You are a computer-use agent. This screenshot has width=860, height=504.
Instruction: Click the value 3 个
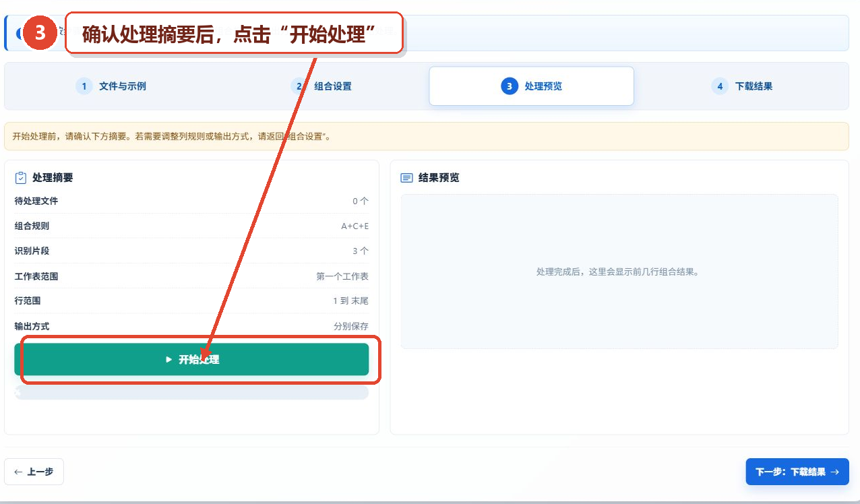[x=361, y=251]
